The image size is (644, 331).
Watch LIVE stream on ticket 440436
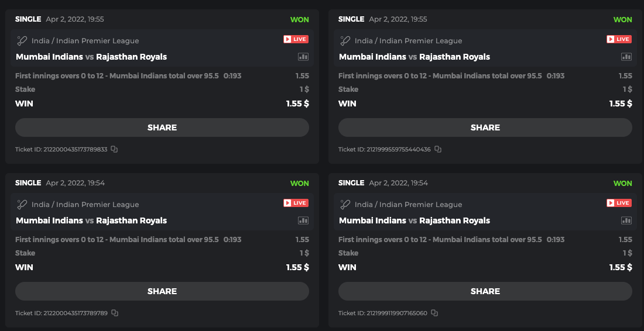pyautogui.click(x=619, y=39)
